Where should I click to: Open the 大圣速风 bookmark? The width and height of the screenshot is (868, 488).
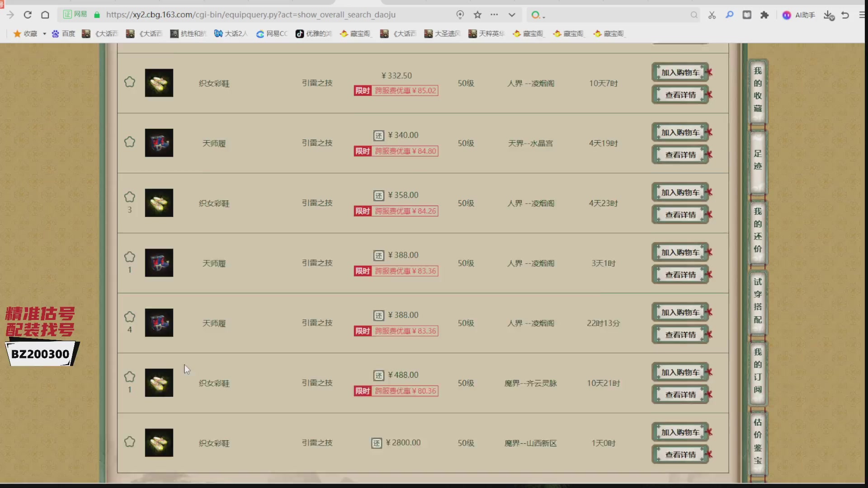click(x=442, y=33)
